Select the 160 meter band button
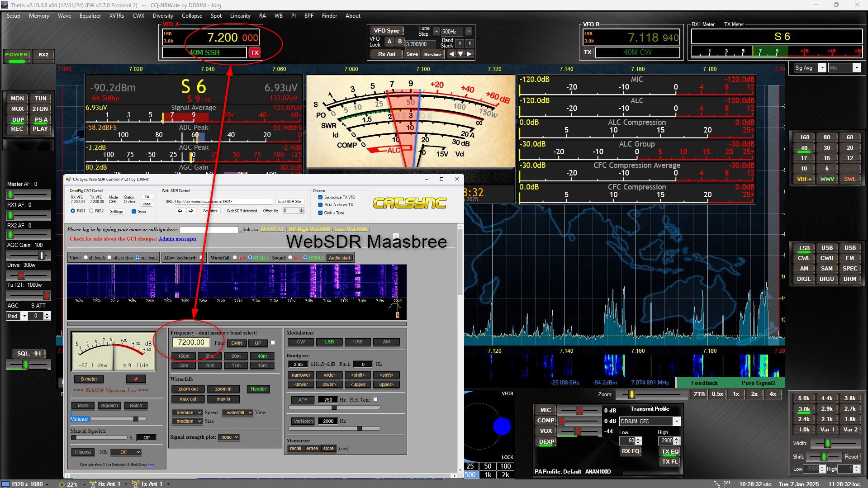868x488 pixels. click(x=804, y=137)
